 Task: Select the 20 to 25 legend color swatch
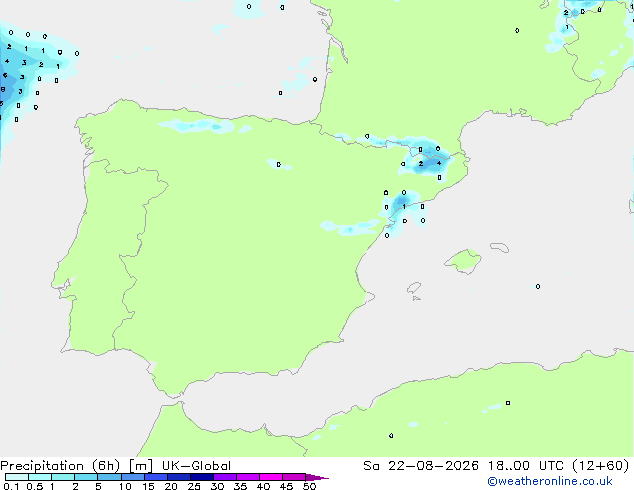pos(179,477)
